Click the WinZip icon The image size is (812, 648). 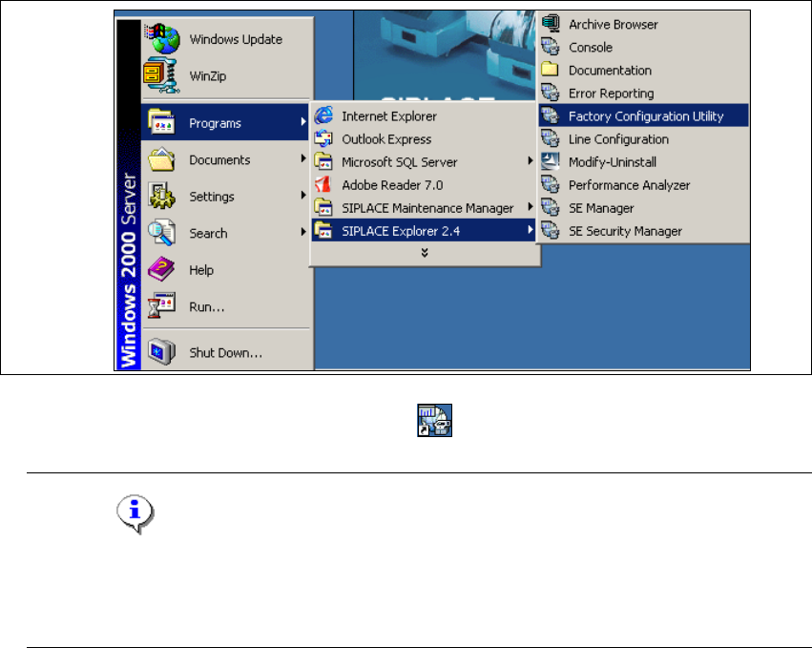coord(161,75)
